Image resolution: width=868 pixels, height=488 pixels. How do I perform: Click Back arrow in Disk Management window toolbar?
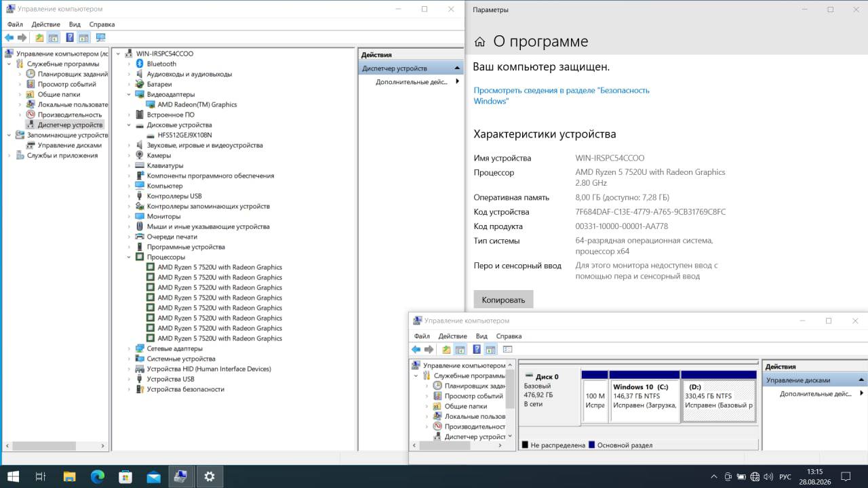(416, 350)
